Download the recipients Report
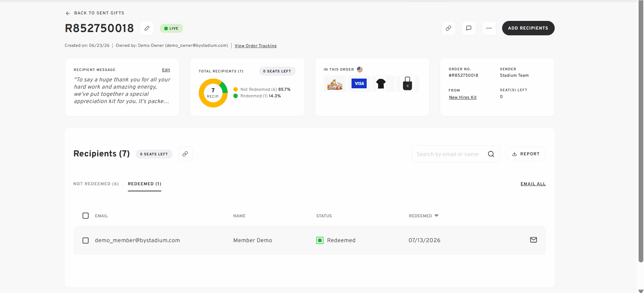Screen dimensions: 644x293 pos(526,154)
